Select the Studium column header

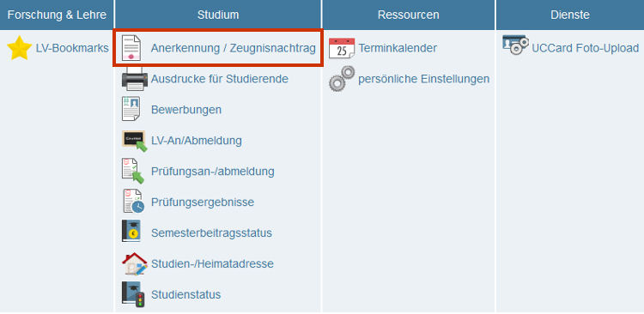218,15
